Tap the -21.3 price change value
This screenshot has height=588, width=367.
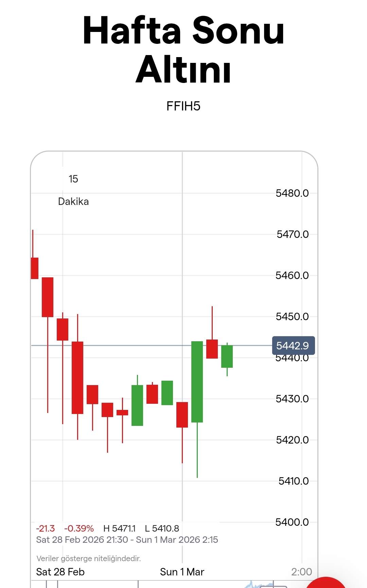click(x=46, y=529)
